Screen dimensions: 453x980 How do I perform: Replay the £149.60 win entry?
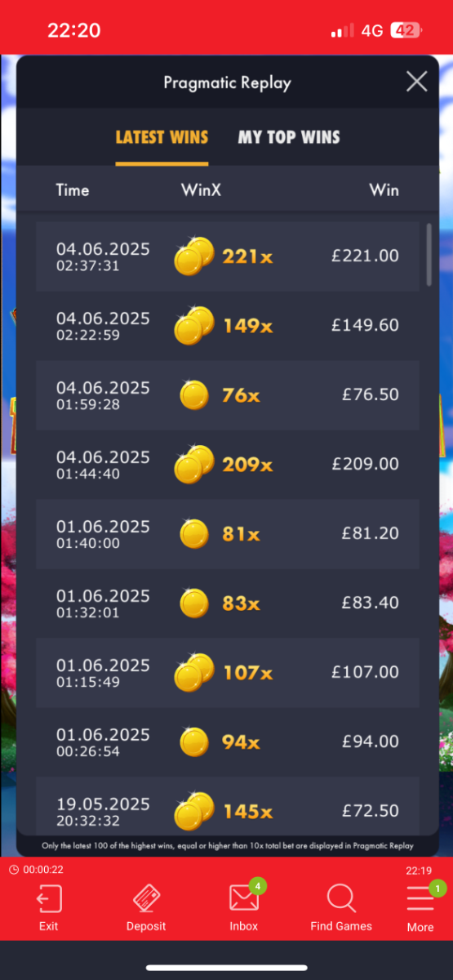click(x=228, y=326)
